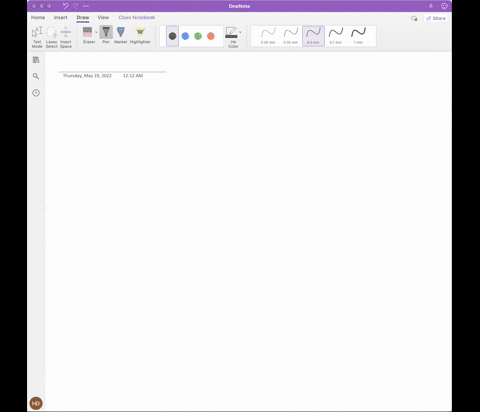Select the Pen tool
The image size is (480, 412).
click(106, 35)
